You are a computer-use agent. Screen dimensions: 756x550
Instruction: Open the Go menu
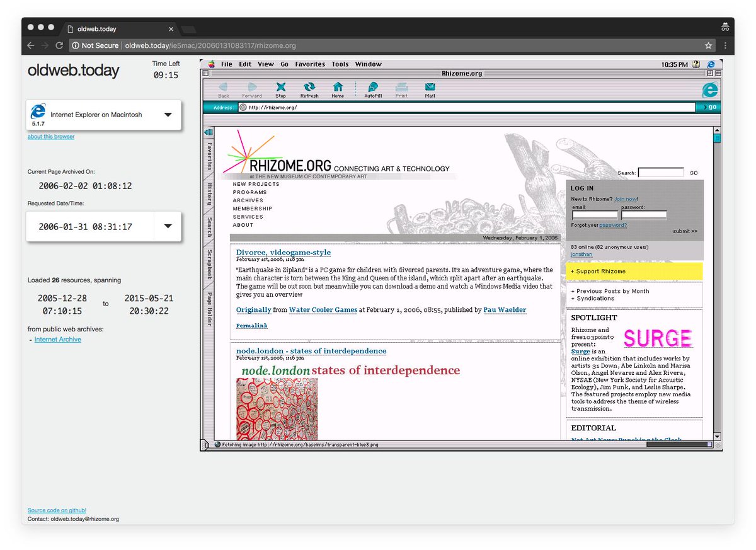[285, 64]
